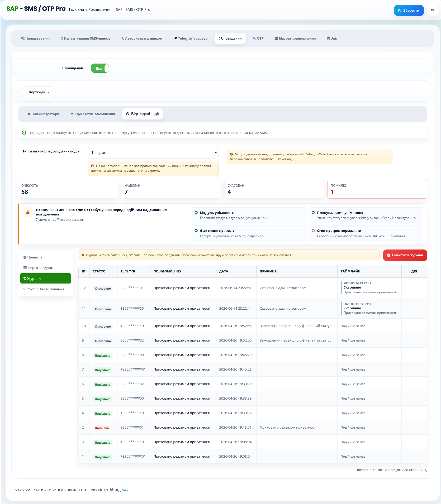
Task: Click the phone icon on Авторизація дзвінком
Action: tap(123, 38)
